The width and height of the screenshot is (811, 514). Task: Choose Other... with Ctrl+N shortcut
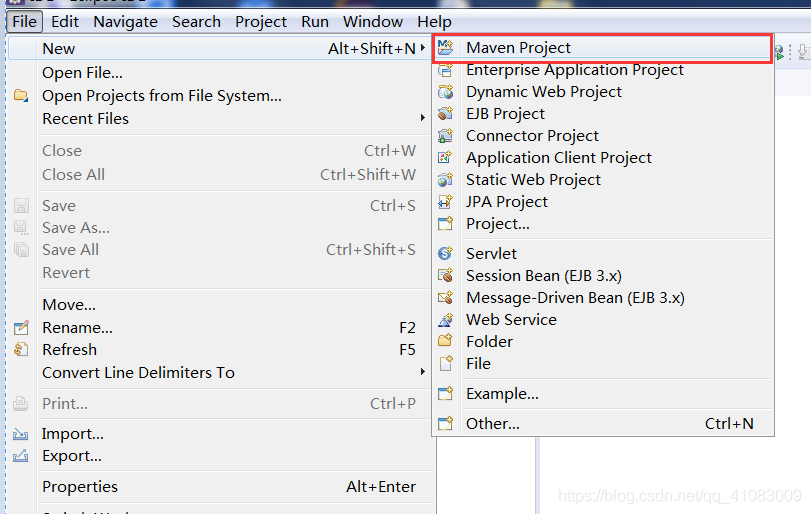pos(603,424)
